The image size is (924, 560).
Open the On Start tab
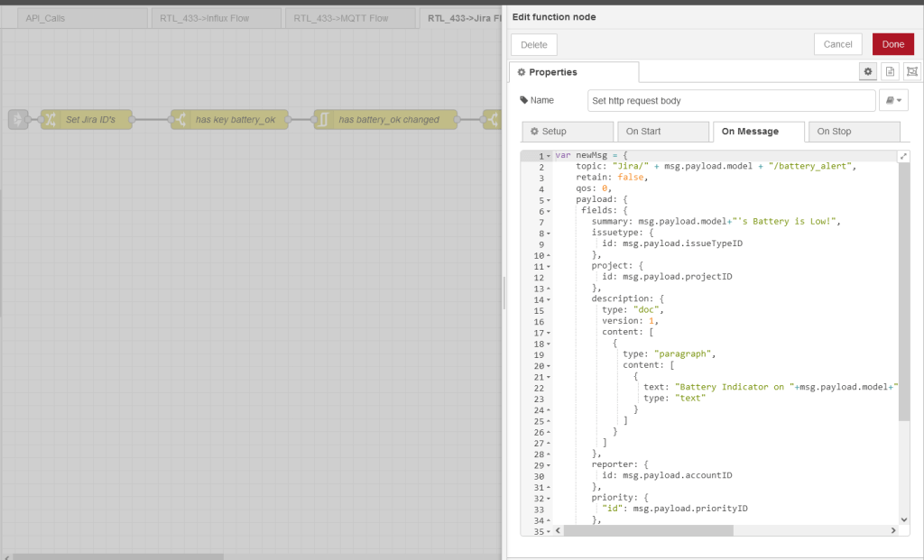pos(661,132)
